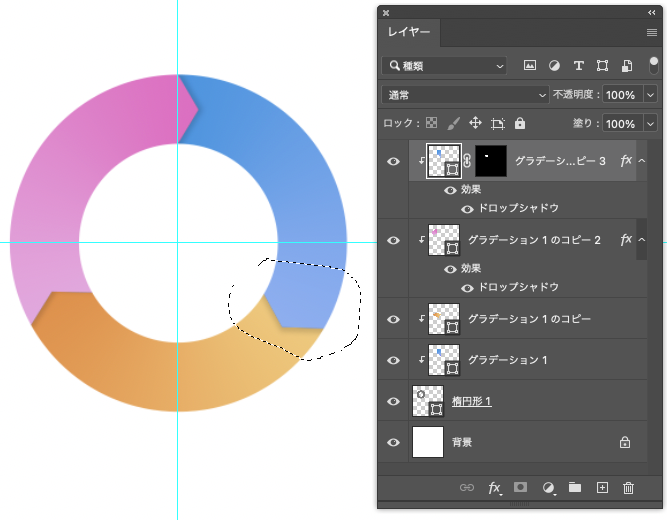Toggle the layer filter on/off switch
Screen dimensions: 667x520
(x=654, y=66)
